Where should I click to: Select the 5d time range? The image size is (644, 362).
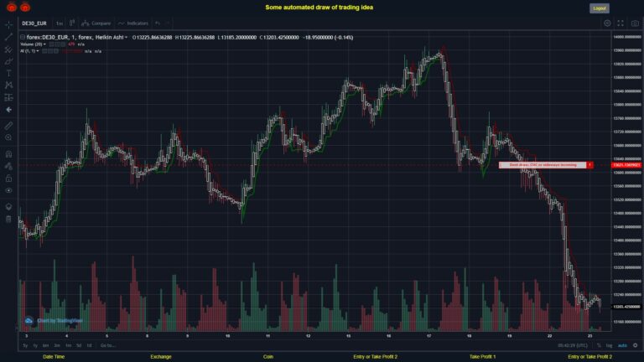point(79,345)
